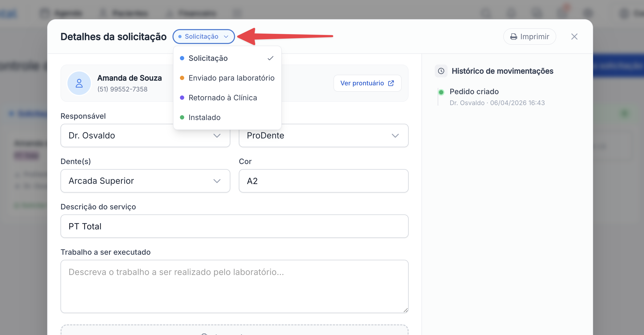The width and height of the screenshot is (644, 335).
Task: Close the request details dialog
Action: [574, 37]
